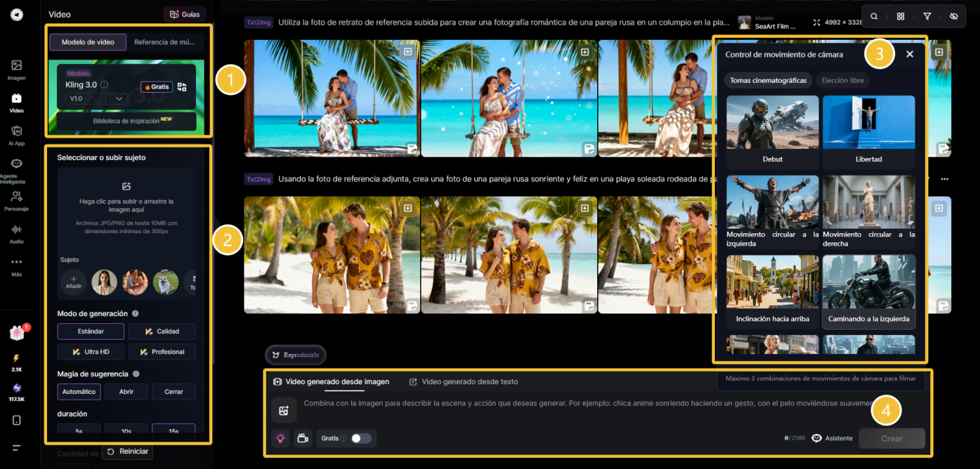980x469 pixels.
Task: Open the V1.0 version dropdown for Kling 3.0
Action: (96, 98)
